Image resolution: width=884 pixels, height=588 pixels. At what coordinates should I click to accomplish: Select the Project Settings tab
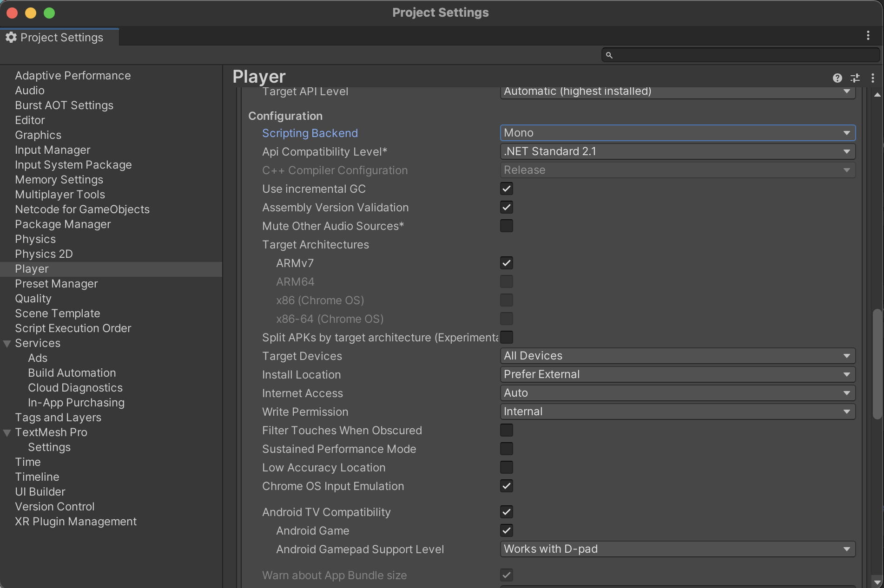59,37
